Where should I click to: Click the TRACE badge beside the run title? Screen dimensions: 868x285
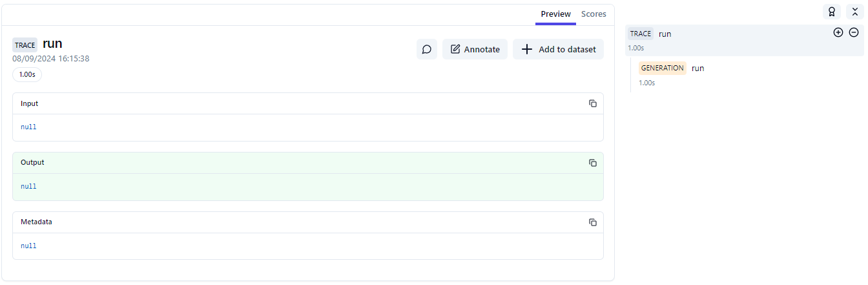click(x=25, y=45)
